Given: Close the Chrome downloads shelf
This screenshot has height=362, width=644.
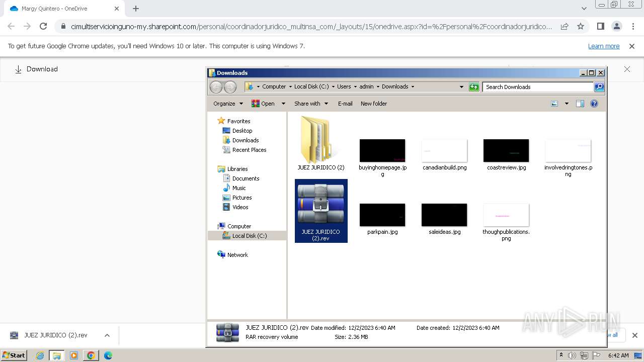Looking at the screenshot, I should [x=634, y=335].
